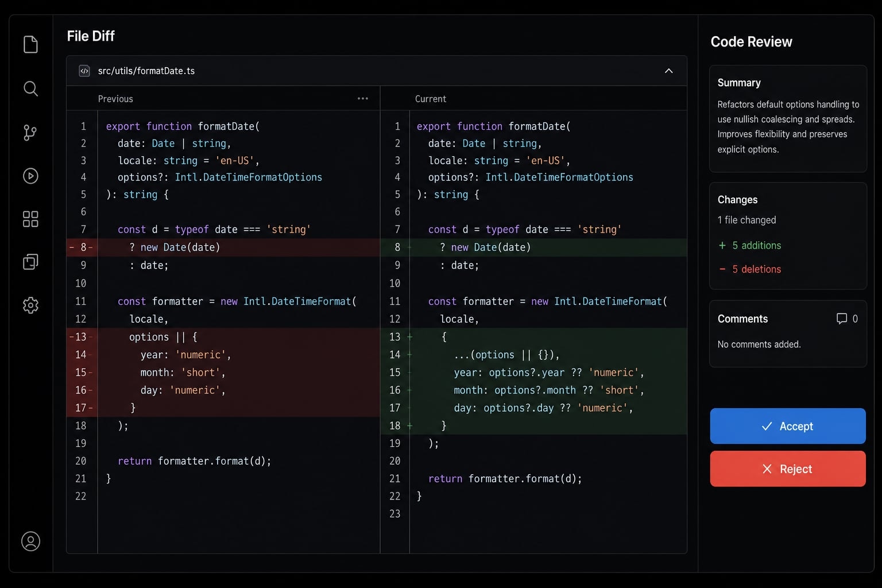The height and width of the screenshot is (588, 882).
Task: Open the extensions grid icon
Action: point(30,219)
